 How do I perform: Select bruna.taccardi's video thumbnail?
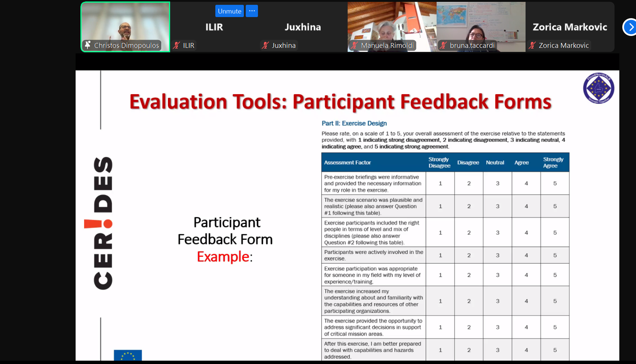pyautogui.click(x=481, y=27)
